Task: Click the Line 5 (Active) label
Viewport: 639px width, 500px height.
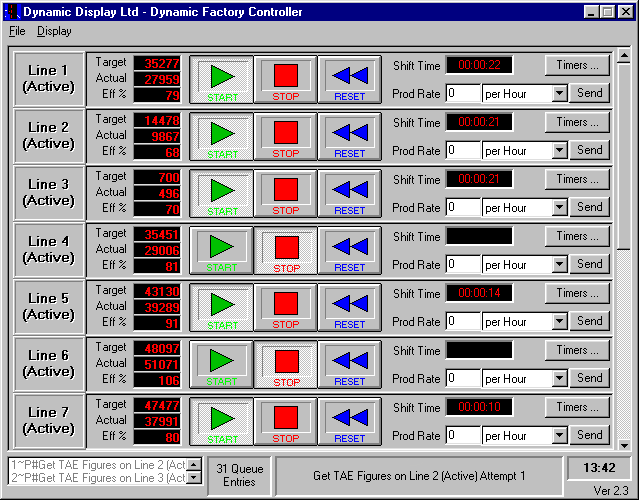Action: 49,307
